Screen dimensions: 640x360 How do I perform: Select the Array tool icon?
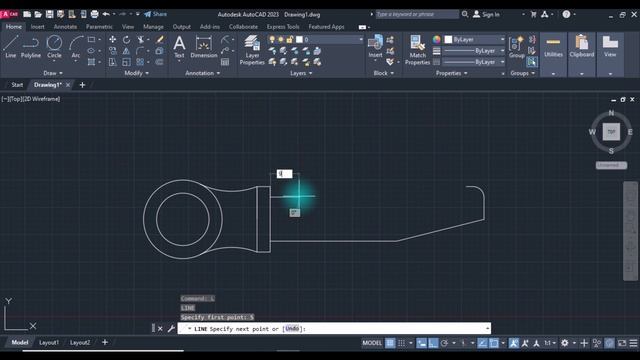pyautogui.click(x=140, y=62)
